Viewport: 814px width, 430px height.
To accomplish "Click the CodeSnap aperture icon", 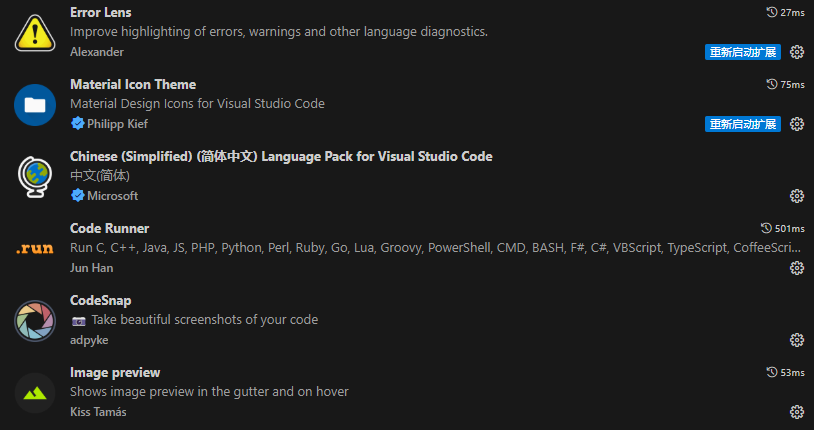I will 35,321.
